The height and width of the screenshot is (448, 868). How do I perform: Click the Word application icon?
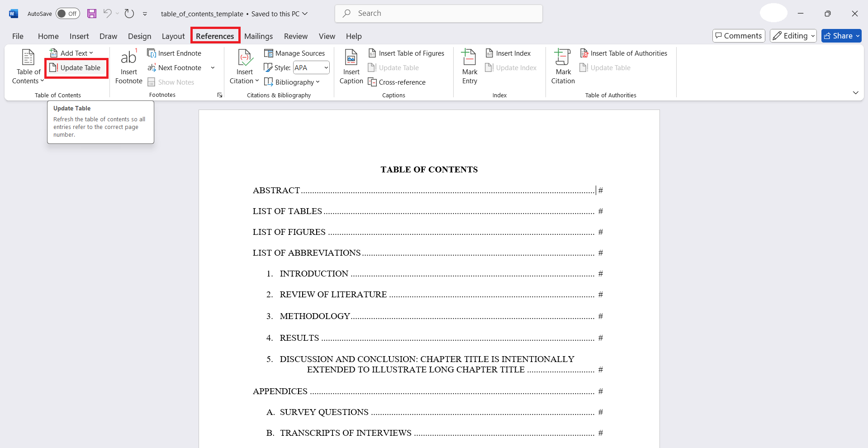[14, 14]
